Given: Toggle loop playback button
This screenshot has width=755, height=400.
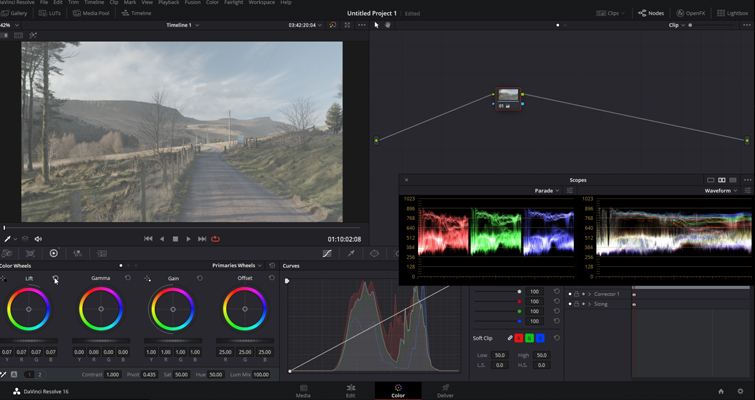Looking at the screenshot, I should coord(215,239).
